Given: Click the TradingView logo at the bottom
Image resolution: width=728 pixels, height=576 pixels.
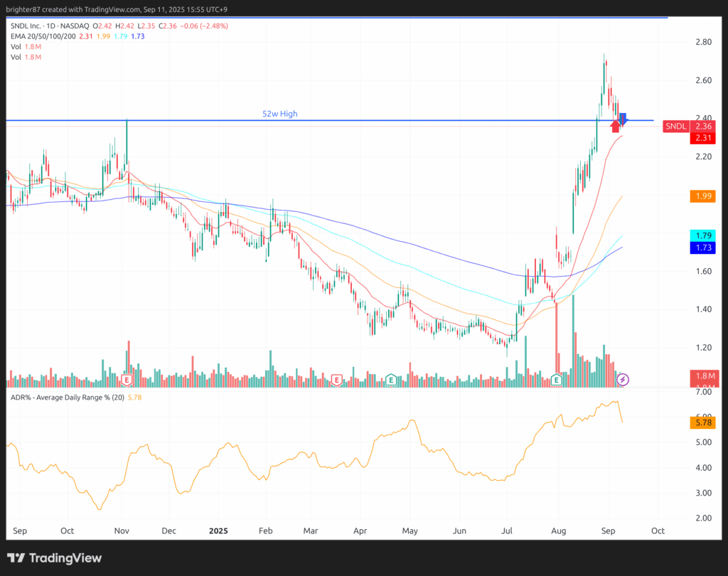Looking at the screenshot, I should coord(54,558).
